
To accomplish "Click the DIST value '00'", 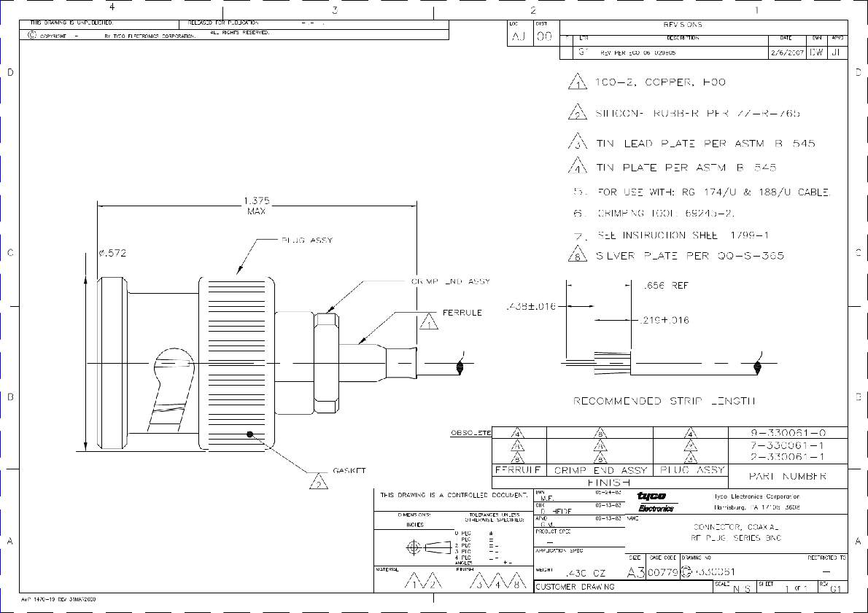I will 545,37.
